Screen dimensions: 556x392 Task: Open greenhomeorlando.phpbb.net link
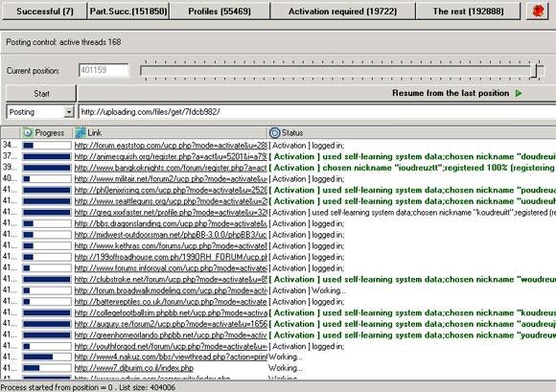(x=171, y=335)
